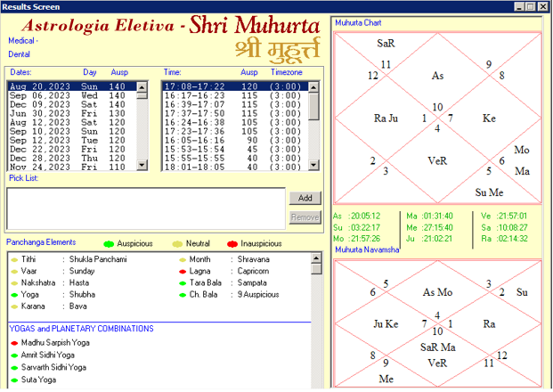Select time slot 16:39-17:07
This screenshot has height=392, width=553.
[x=235, y=104]
